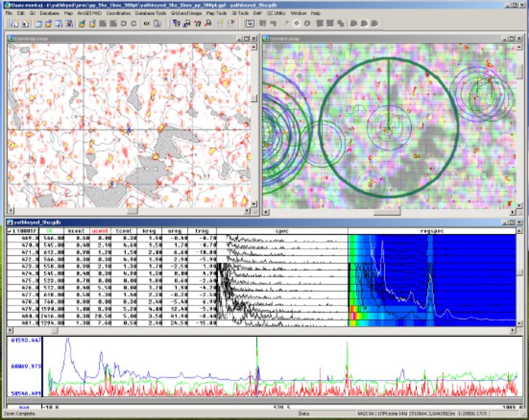The height and width of the screenshot is (420, 529).
Task: Click the GX toolbar icon
Action: point(146,24)
